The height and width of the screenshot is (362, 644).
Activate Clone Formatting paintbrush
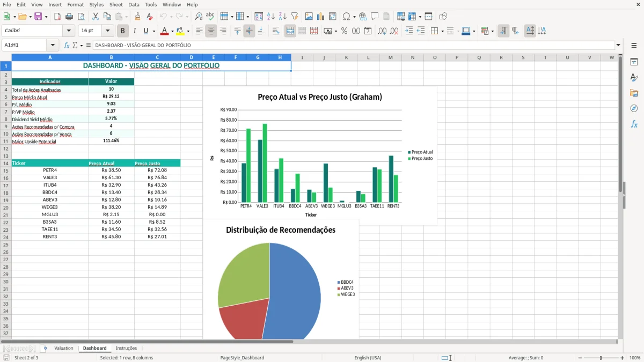[137, 17]
